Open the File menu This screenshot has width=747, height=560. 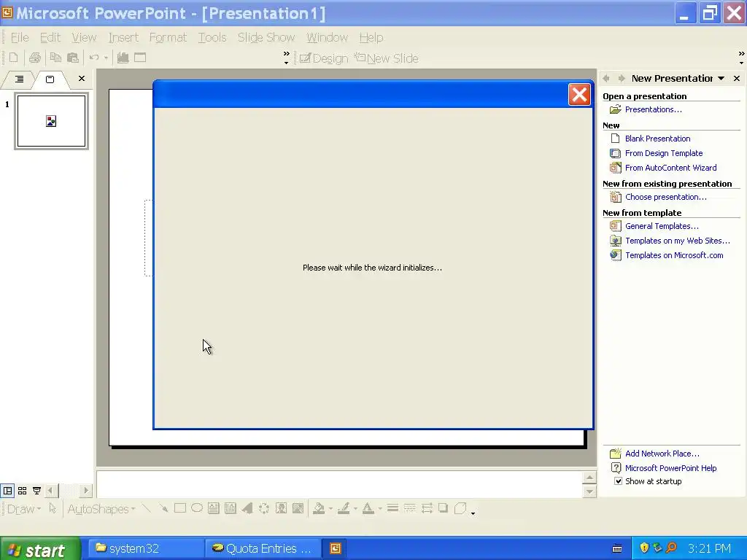20,37
